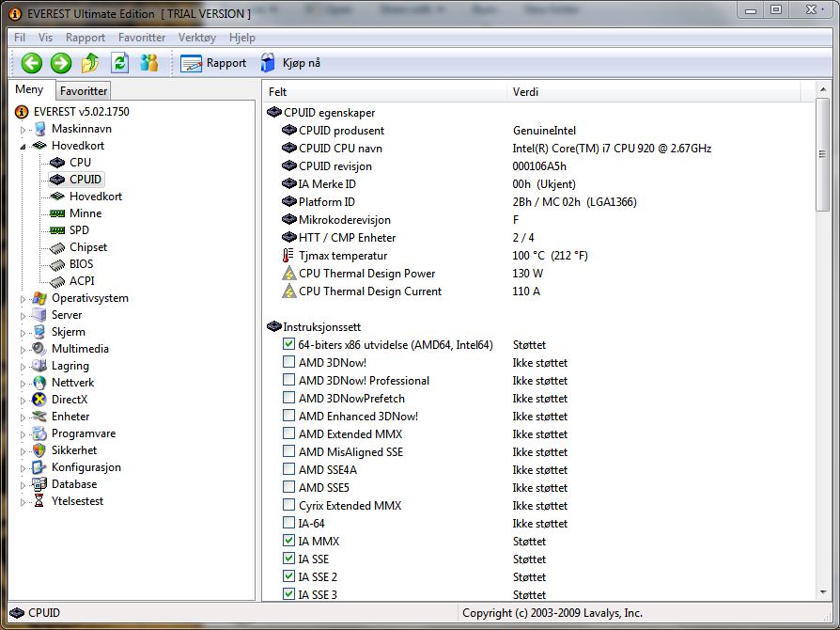The height and width of the screenshot is (630, 840).
Task: Select the Chipset icon in the tree
Action: point(57,247)
